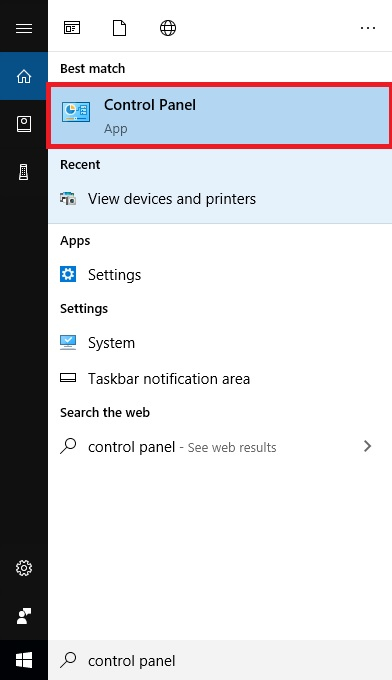Open the Notebook icon in sidebar
The width and height of the screenshot is (392, 680).
(24, 124)
